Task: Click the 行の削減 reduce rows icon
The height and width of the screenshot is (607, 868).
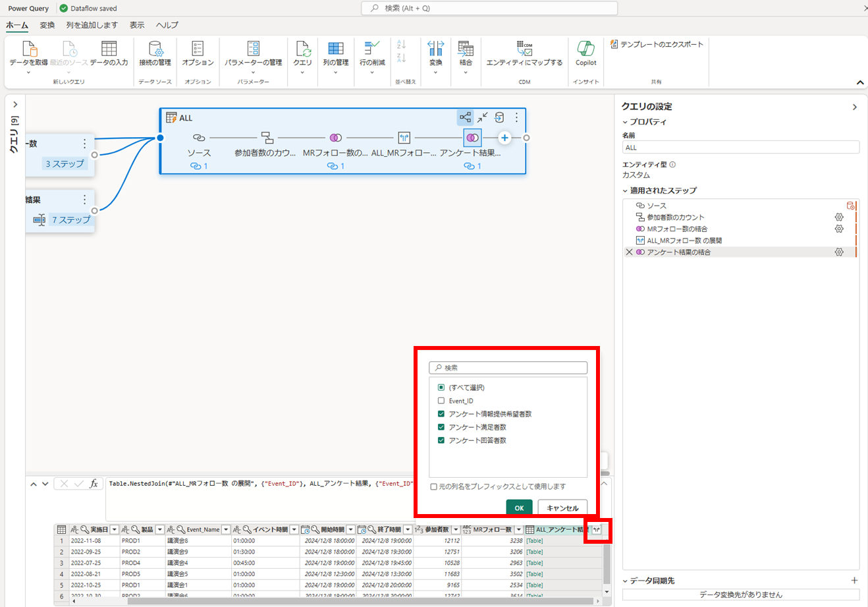Action: (372, 49)
